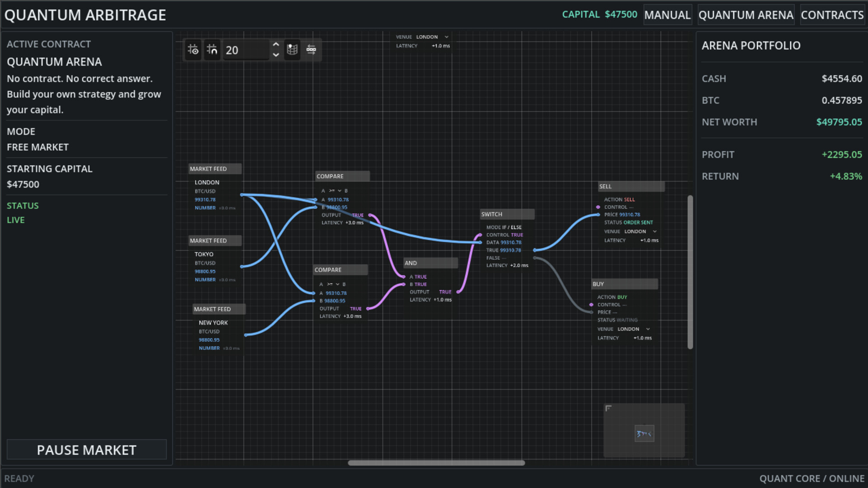Image resolution: width=868 pixels, height=488 pixels.
Task: Open the MANUAL tab
Action: 667,15
